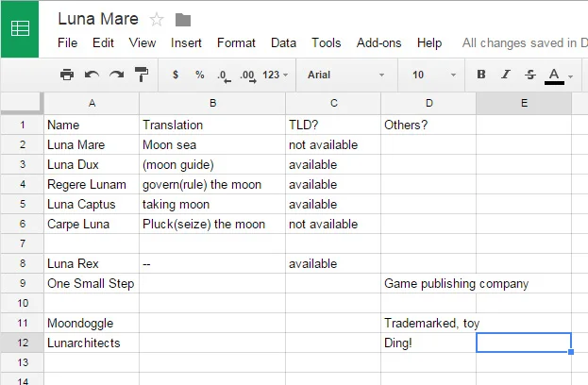
Task: Select the Paint format roller icon
Action: pos(142,75)
